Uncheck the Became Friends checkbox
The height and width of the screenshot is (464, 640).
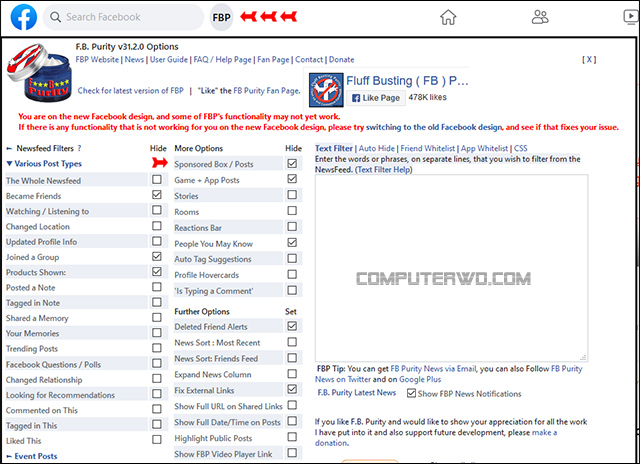coord(157,195)
